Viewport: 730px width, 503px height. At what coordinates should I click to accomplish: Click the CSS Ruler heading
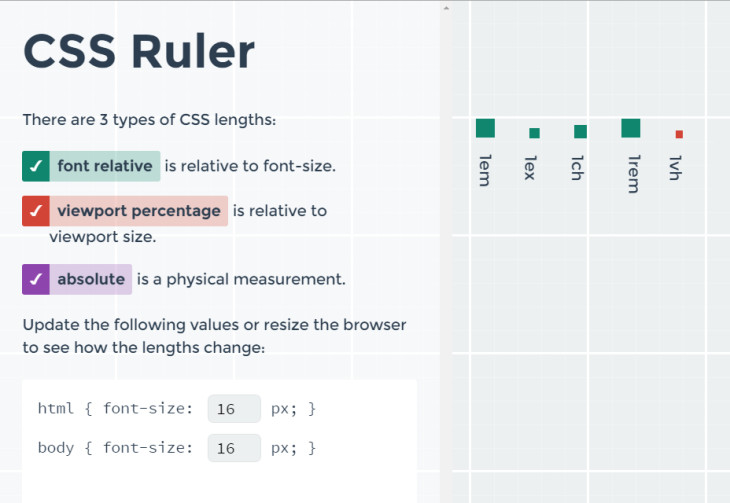[139, 50]
